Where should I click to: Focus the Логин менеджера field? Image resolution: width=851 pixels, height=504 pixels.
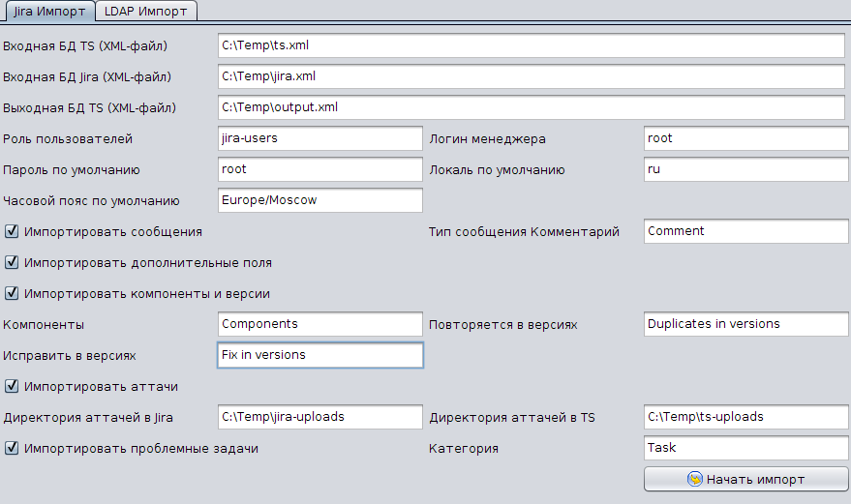(745, 138)
